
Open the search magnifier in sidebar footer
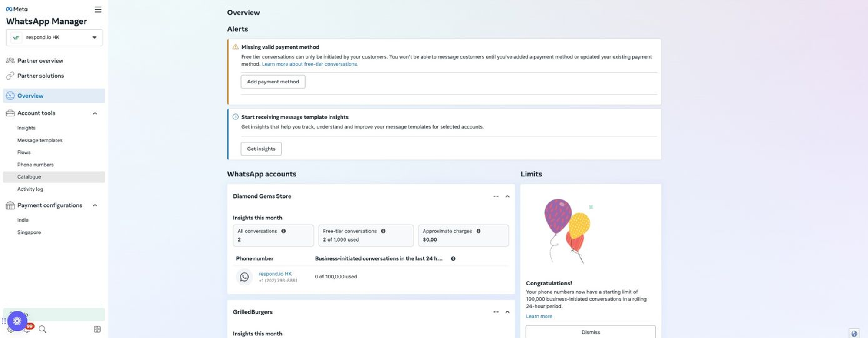[x=43, y=329]
